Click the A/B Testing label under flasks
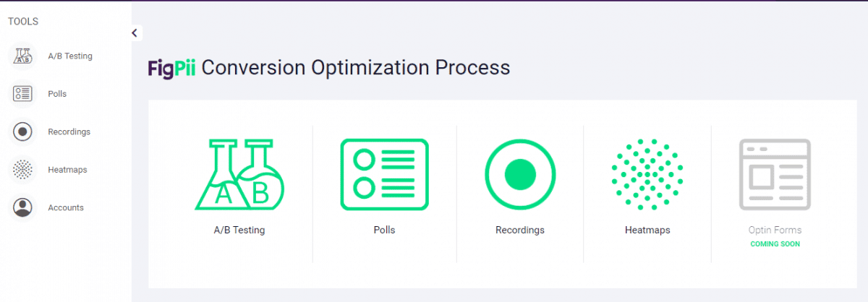 tap(239, 230)
